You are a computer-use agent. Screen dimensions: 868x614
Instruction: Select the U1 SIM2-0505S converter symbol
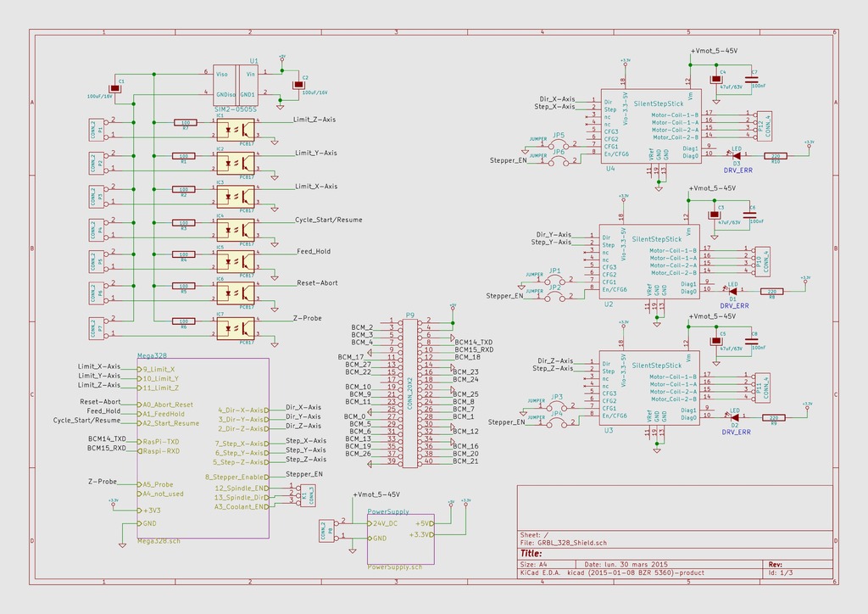(x=236, y=85)
